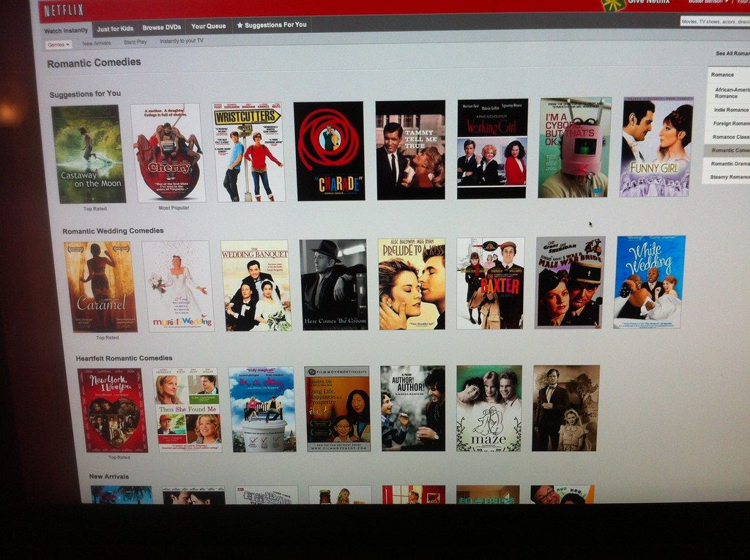Open the Wristcutters poster
The image size is (750, 560).
248,152
